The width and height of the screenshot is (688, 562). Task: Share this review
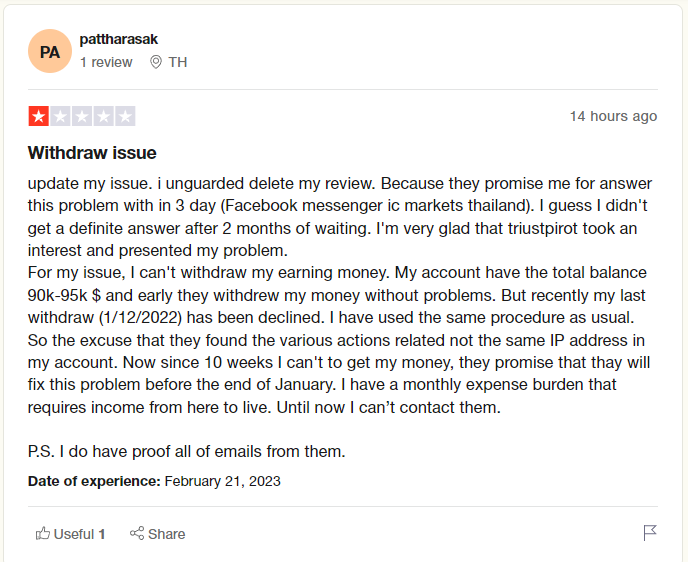[x=158, y=534]
